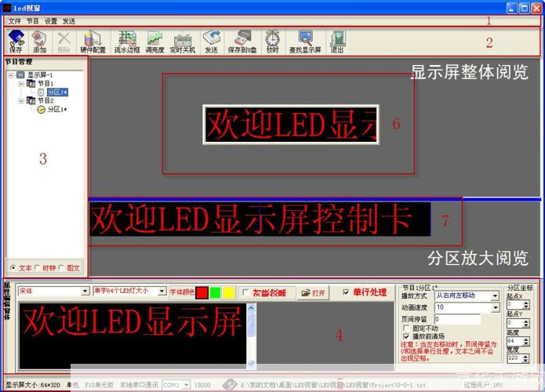Toggle the checkbox beside 字体颜色 swatches

pos(245,292)
